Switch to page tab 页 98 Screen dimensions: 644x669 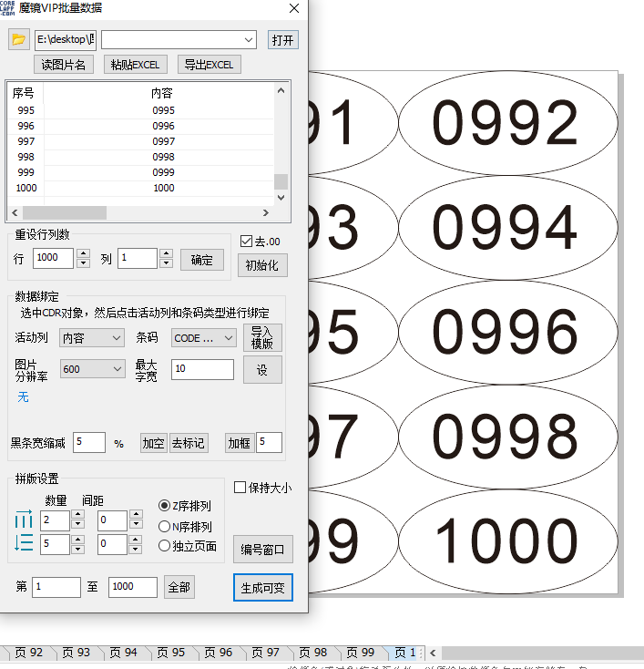point(312,653)
